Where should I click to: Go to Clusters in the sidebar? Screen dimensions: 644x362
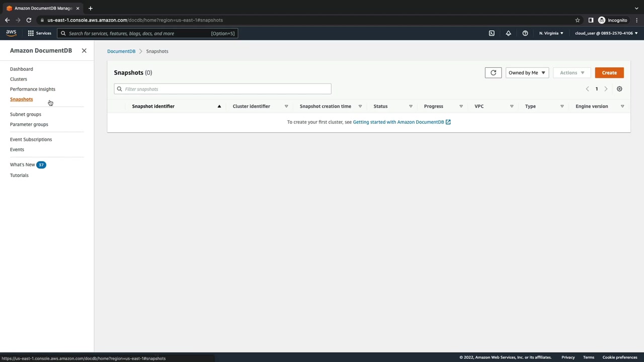[19, 79]
